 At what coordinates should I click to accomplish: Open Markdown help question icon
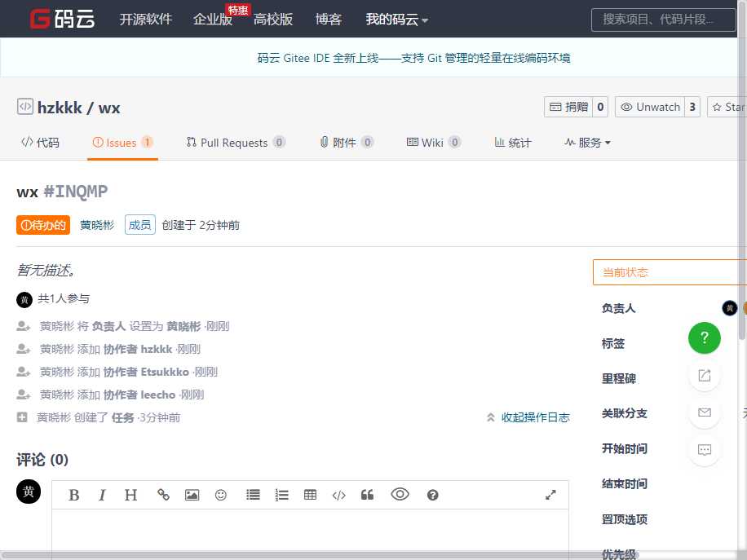pos(432,496)
